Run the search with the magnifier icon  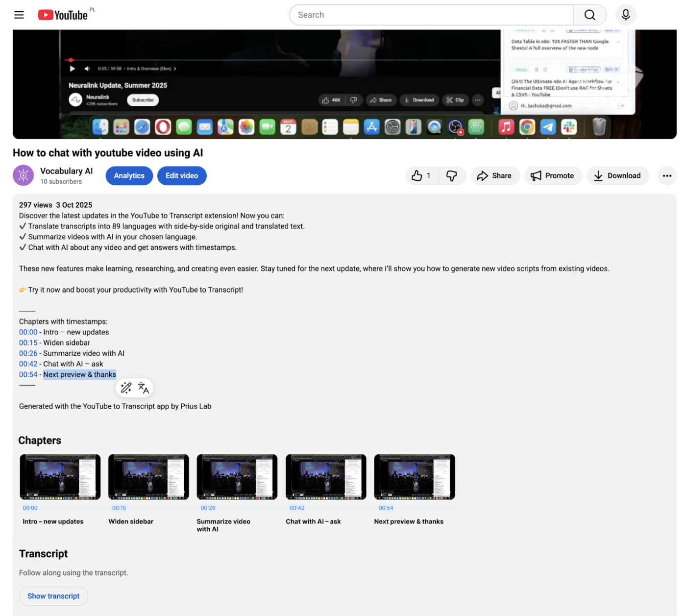click(589, 15)
